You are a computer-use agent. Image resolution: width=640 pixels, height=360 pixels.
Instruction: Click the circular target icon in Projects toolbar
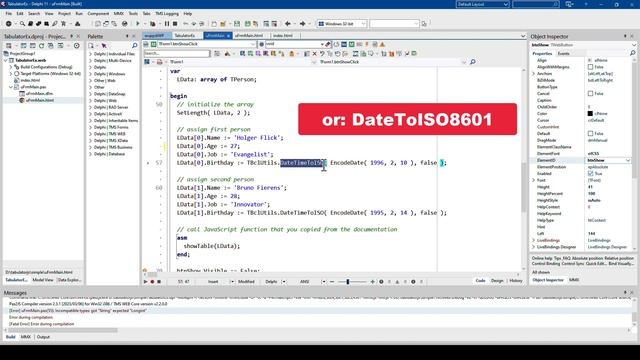pyautogui.click(x=76, y=45)
